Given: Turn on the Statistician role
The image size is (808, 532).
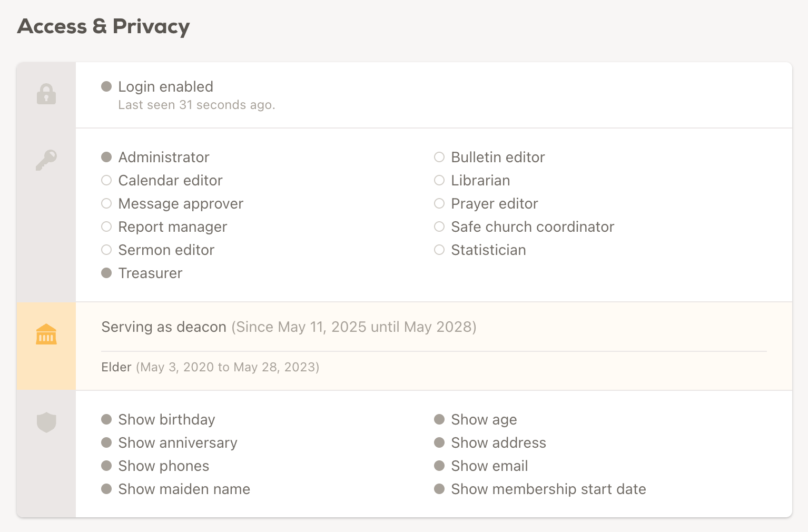Looking at the screenshot, I should tap(439, 250).
